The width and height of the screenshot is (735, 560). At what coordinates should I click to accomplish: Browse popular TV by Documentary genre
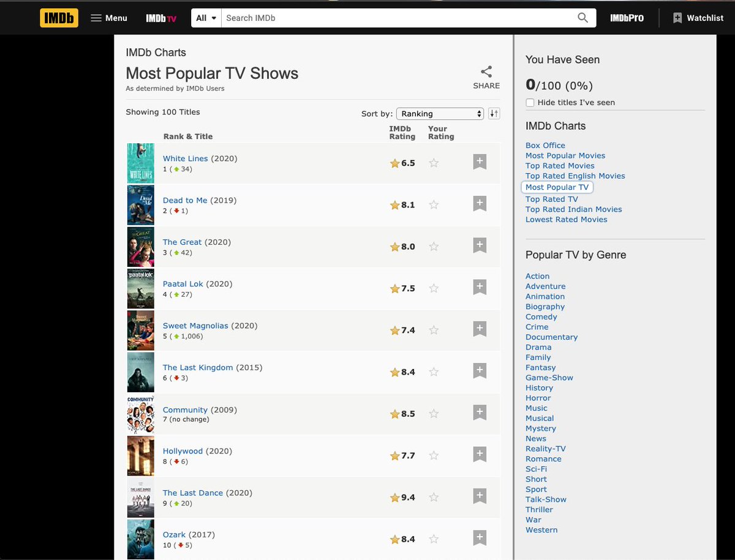coord(552,337)
